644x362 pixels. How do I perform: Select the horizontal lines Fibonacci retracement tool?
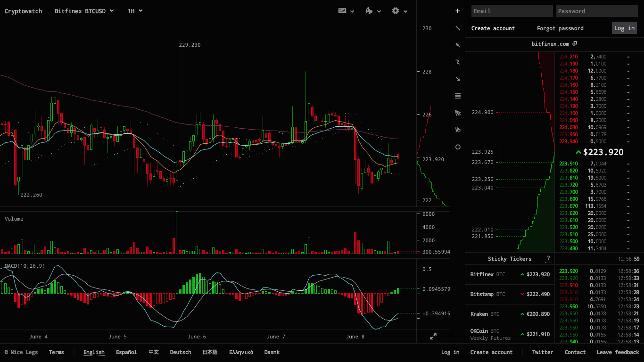coord(457,96)
